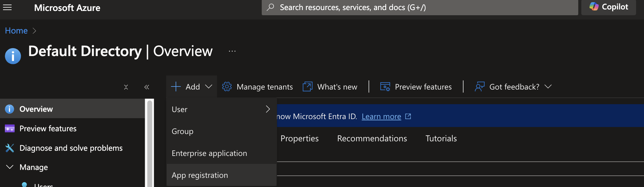Open Overview in the sidebar

tap(72, 109)
